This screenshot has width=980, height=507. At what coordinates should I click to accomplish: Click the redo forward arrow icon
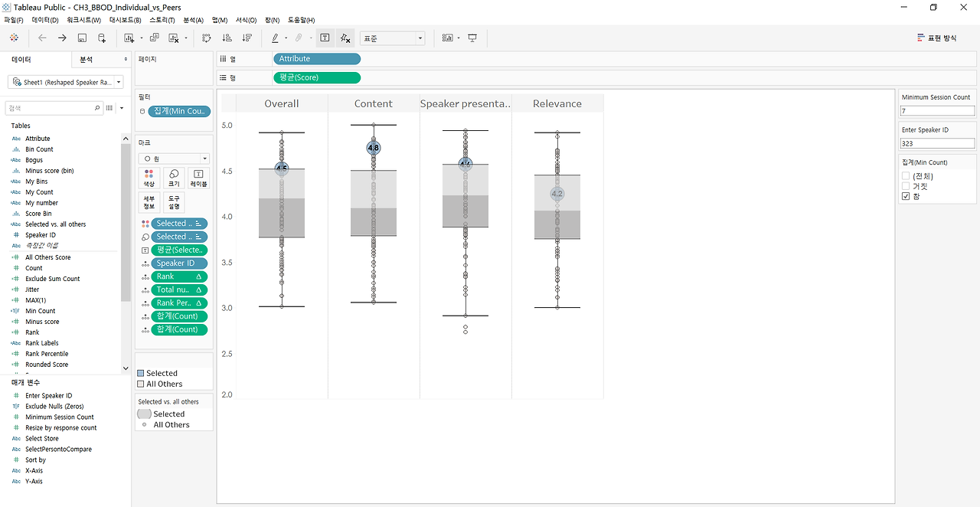pyautogui.click(x=62, y=38)
